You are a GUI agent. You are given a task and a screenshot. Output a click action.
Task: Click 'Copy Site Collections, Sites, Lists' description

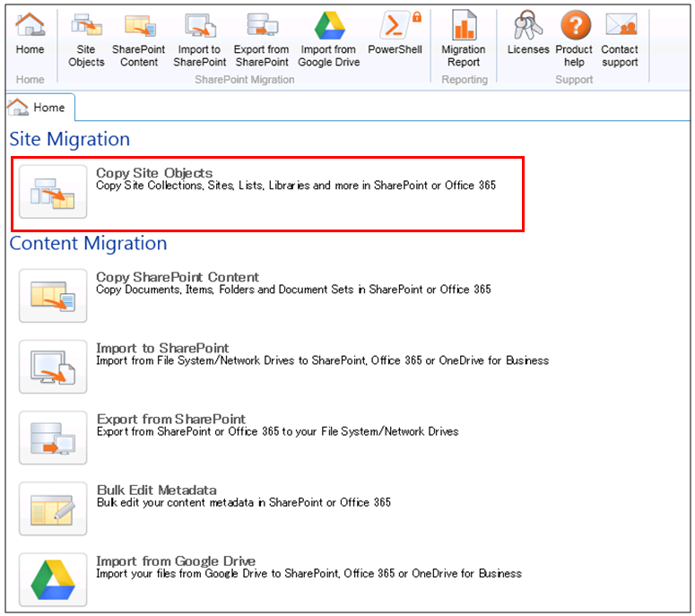coord(296,186)
